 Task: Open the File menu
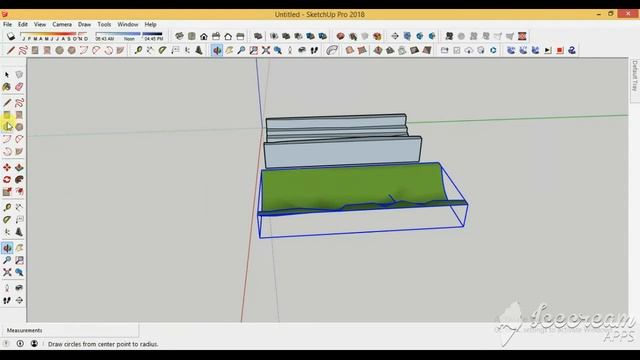(x=7, y=24)
